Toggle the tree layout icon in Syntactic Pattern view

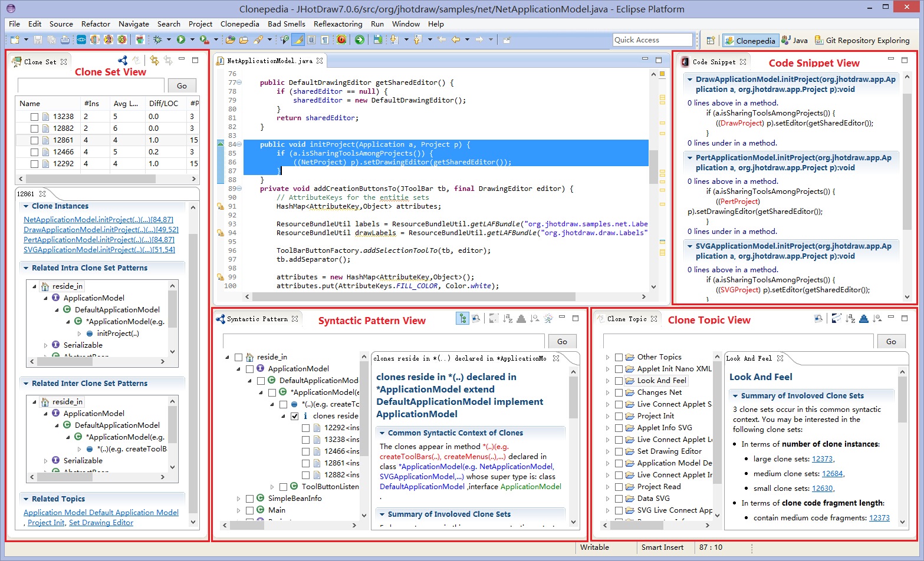coord(462,318)
